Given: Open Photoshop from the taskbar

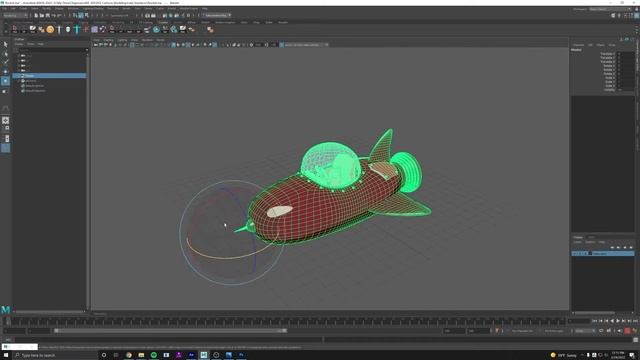Looking at the screenshot, I should click(x=241, y=355).
